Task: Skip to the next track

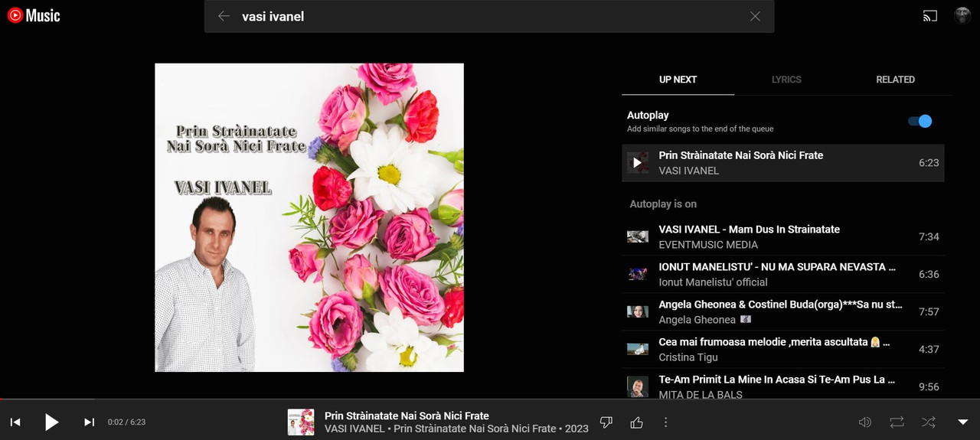Action: (89, 422)
